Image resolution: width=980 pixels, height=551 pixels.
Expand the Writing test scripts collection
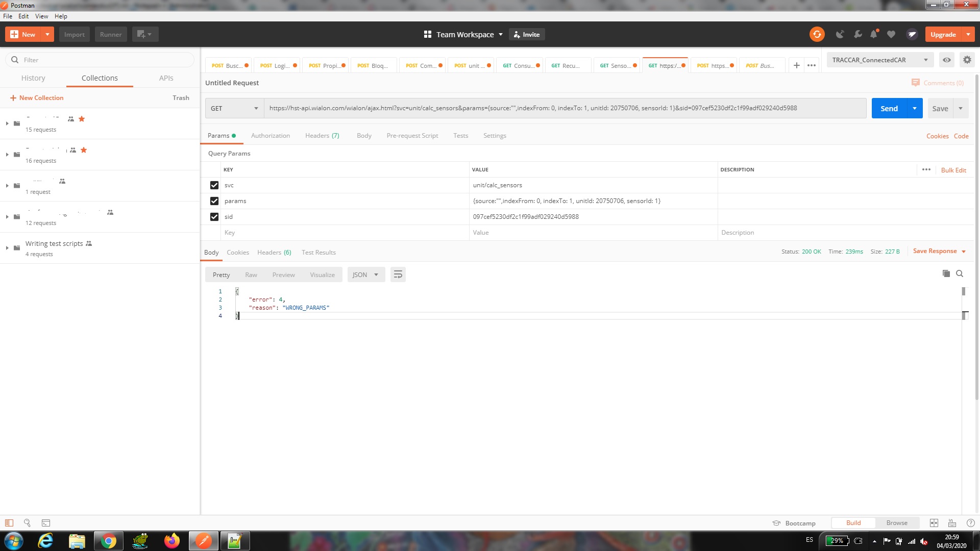[7, 248]
